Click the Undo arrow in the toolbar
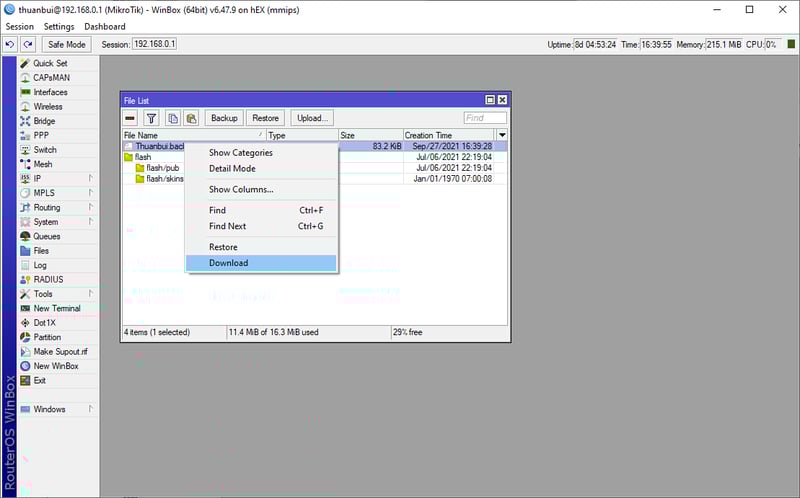 point(10,44)
